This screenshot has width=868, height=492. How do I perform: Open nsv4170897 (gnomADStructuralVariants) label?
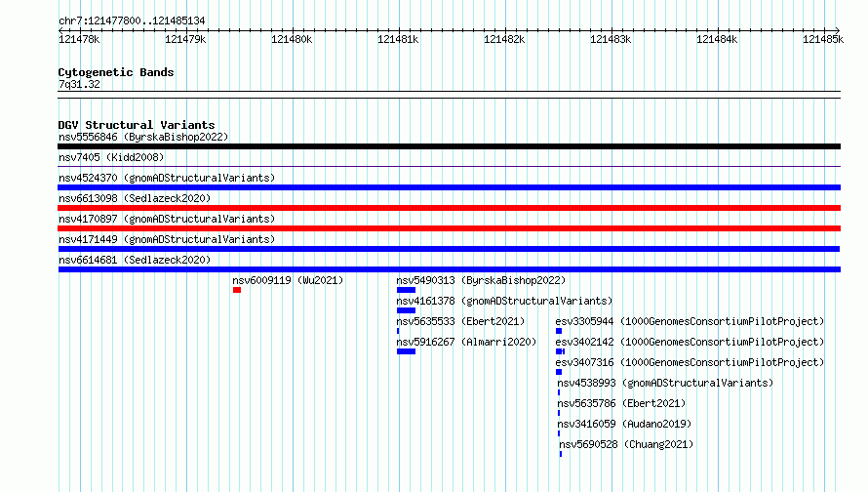[x=167, y=219]
